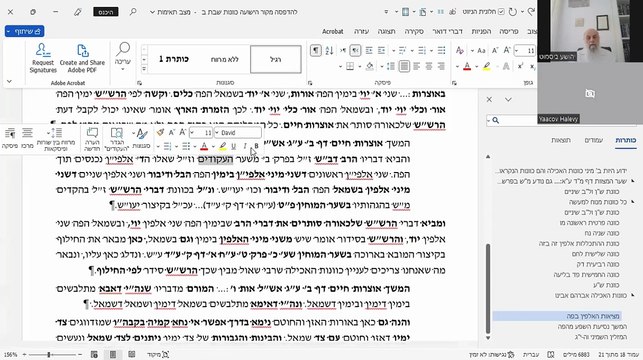Click the ribbon superscript x² button
This screenshot has width=643, height=360.
pyautogui.click(x=520, y=66)
